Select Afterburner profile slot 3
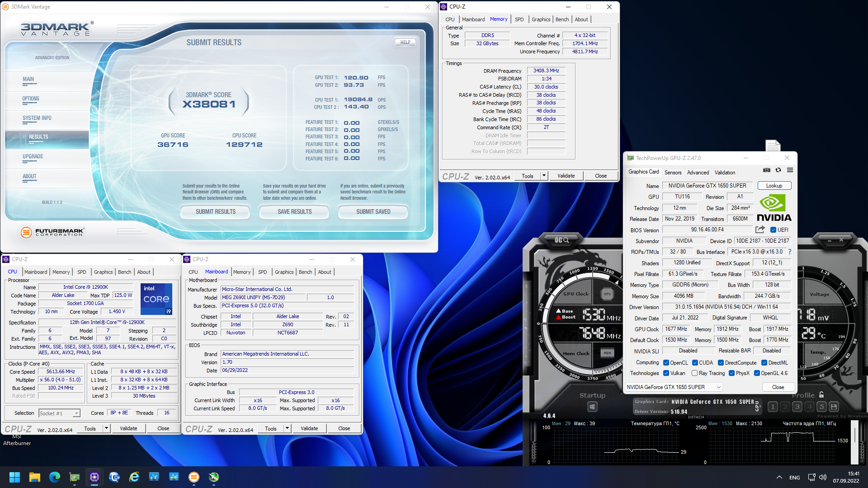868x488 pixels. 797,407
